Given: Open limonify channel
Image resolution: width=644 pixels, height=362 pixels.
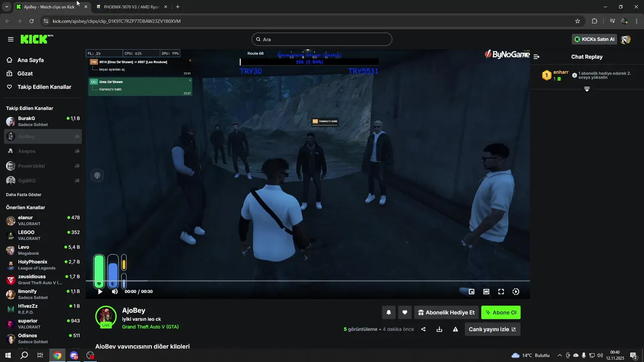Looking at the screenshot, I should pyautogui.click(x=43, y=294).
